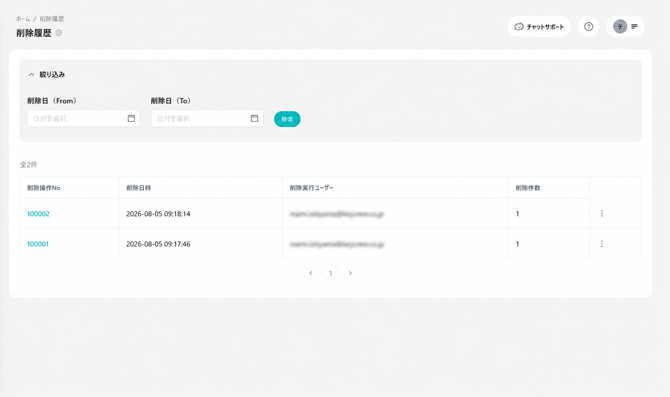Screen dimensions: 670x397
Task: Open the more options menu for row 100002
Action: pyautogui.click(x=602, y=213)
